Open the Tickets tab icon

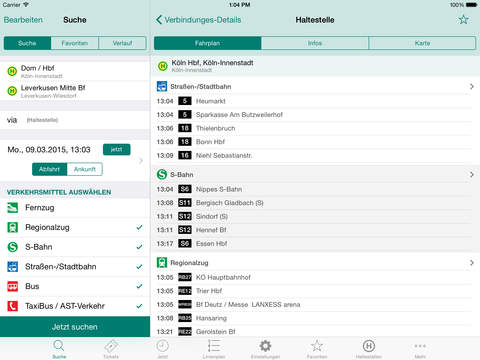[x=111, y=346]
